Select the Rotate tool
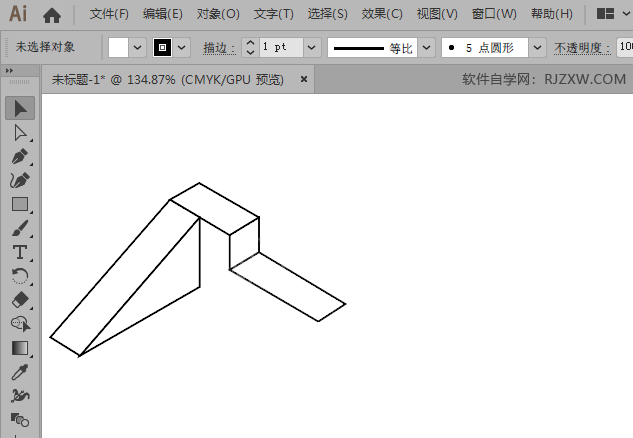The width and height of the screenshot is (633, 438). (20, 276)
